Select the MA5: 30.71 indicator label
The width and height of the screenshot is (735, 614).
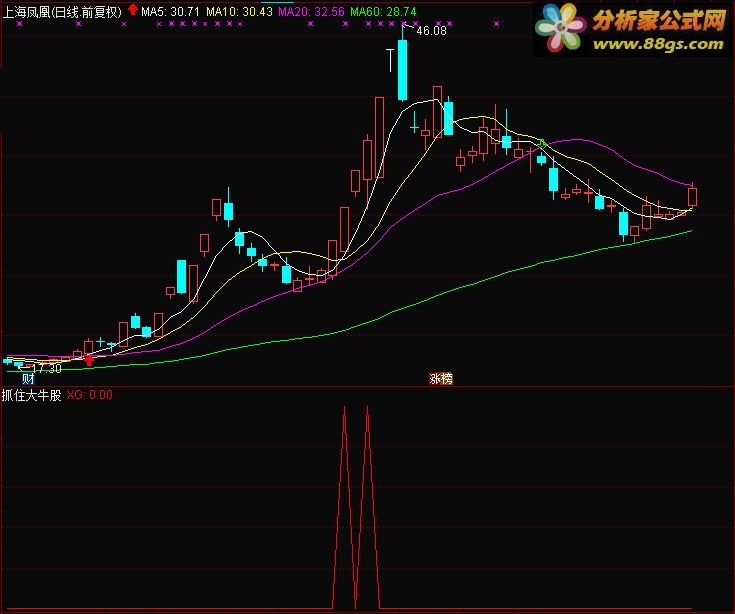(170, 12)
